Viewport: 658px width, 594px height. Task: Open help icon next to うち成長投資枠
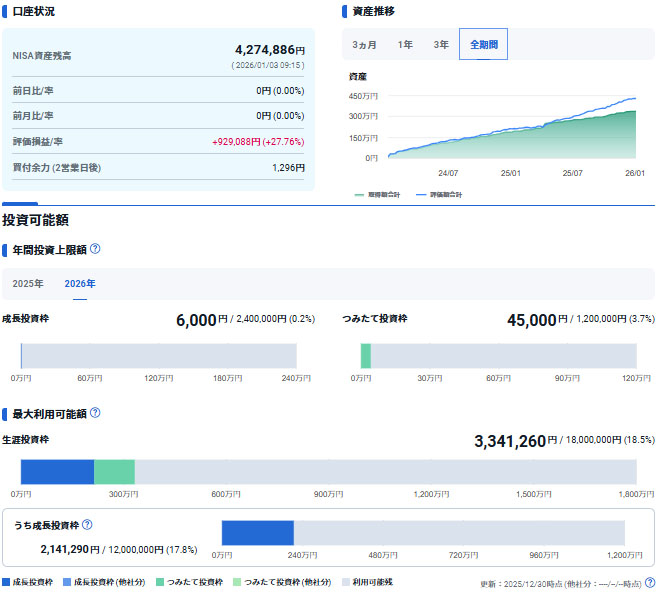click(x=87, y=525)
